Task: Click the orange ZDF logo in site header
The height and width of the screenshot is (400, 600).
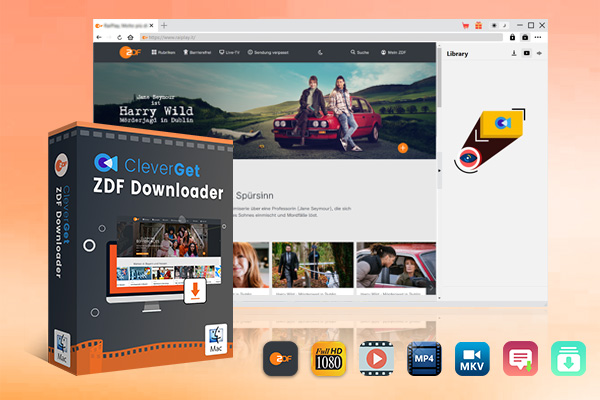Action: point(130,52)
